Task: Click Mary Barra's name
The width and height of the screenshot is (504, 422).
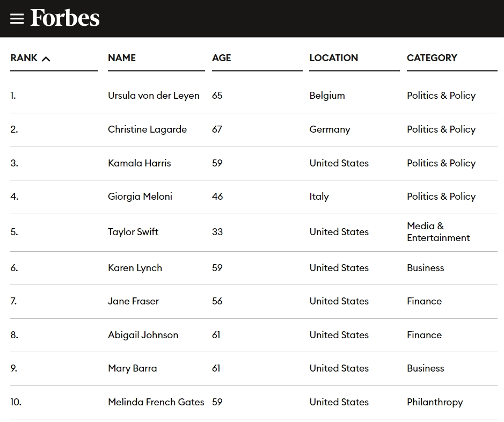Action: (x=133, y=368)
